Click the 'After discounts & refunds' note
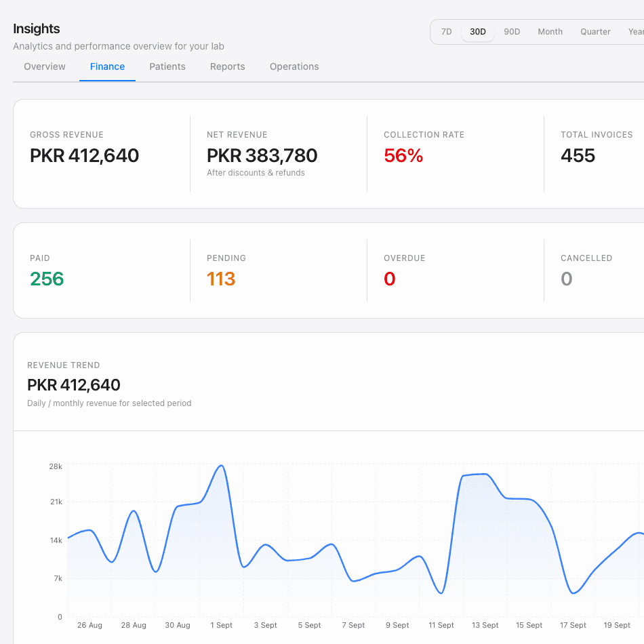 (x=256, y=173)
